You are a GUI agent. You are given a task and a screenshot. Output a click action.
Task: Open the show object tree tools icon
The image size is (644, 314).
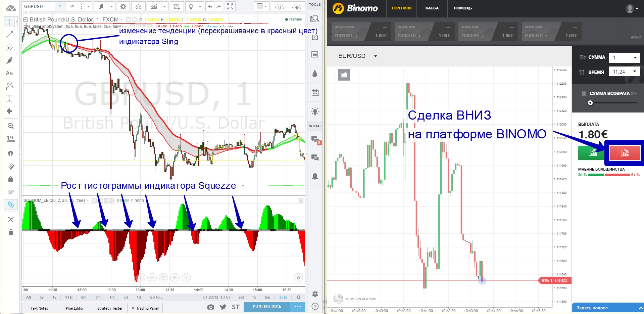(x=10, y=219)
